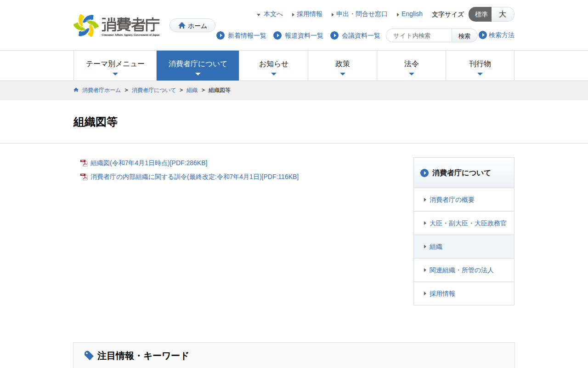Open sidebar item 組織
Viewport: 588px width, 368px height.
(x=464, y=247)
